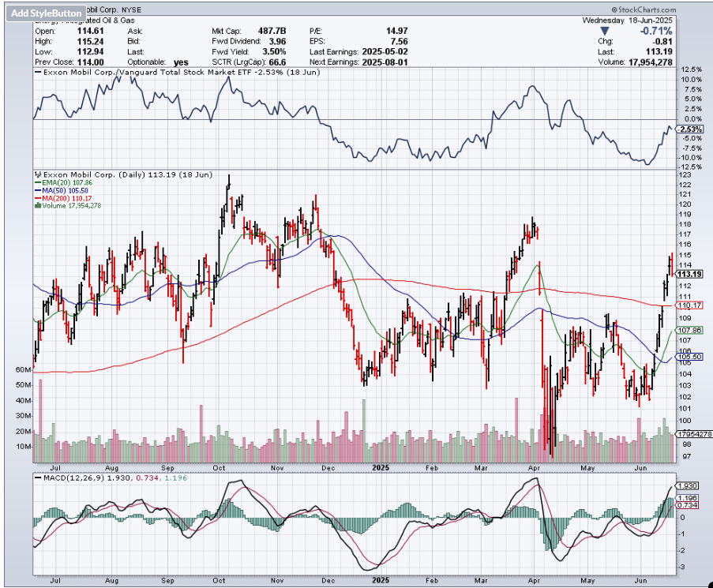Click the boxed 110.17 label on right axis
This screenshot has height=588, width=713.
coord(689,305)
